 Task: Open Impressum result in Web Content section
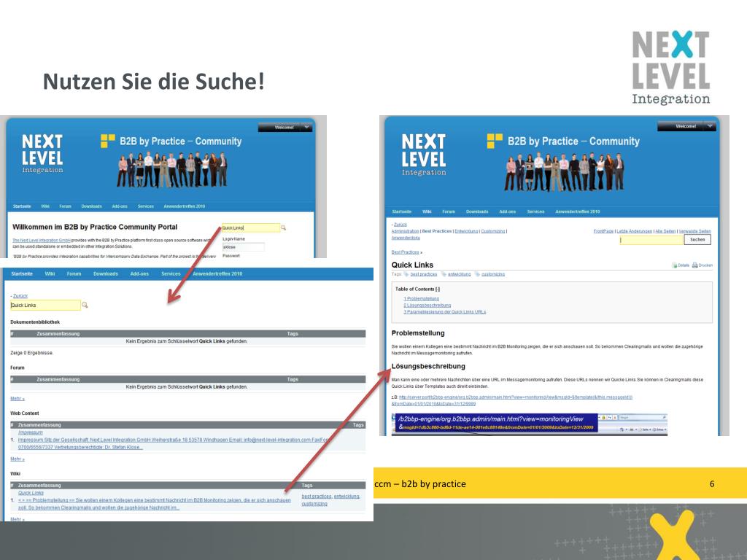(31, 432)
